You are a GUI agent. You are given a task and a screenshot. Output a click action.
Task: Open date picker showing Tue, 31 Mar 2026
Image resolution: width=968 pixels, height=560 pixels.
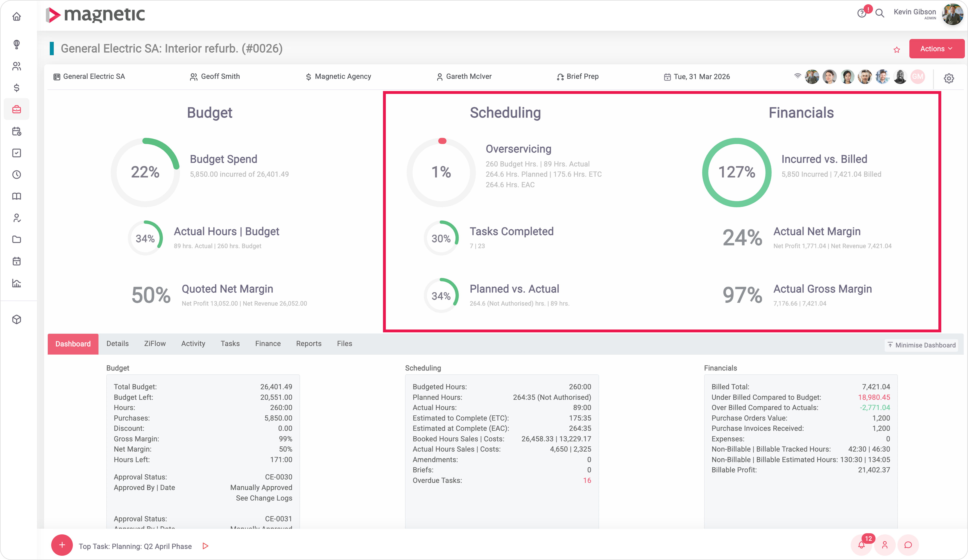coord(701,76)
